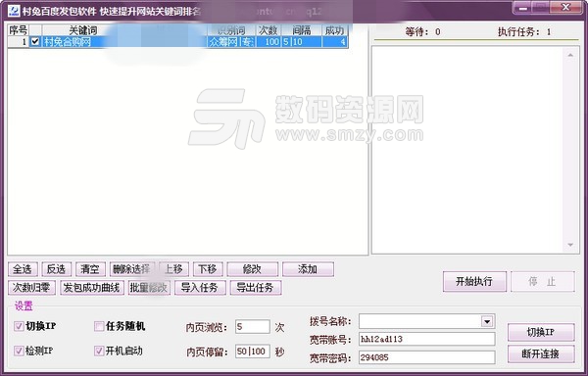Click the 宽带账号 input field

[x=426, y=339]
